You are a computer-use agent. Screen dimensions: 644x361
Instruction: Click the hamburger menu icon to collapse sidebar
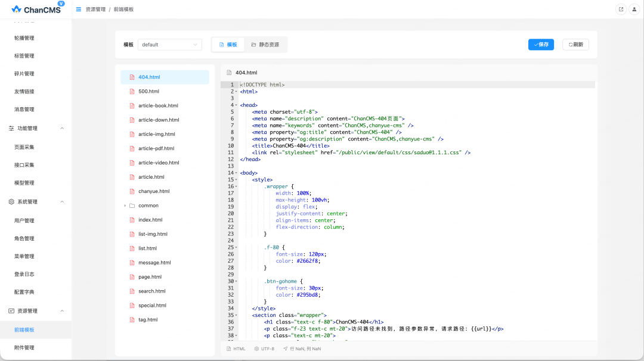(x=79, y=10)
